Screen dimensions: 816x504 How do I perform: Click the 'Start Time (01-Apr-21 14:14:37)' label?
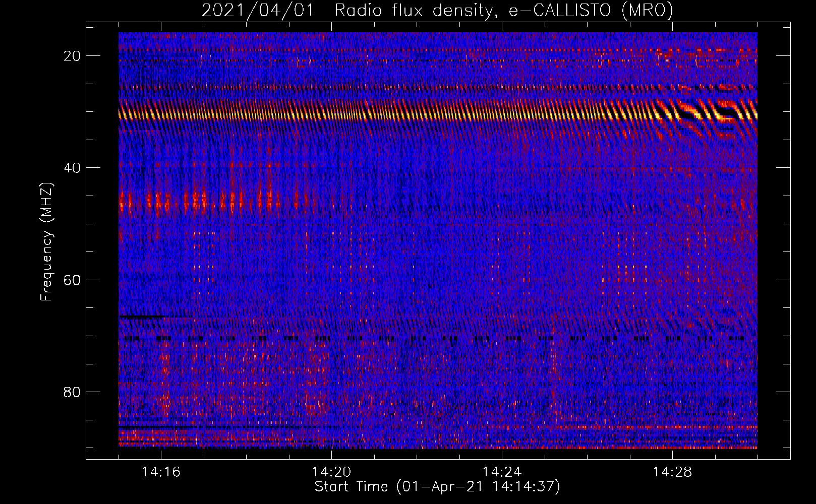pos(437,487)
